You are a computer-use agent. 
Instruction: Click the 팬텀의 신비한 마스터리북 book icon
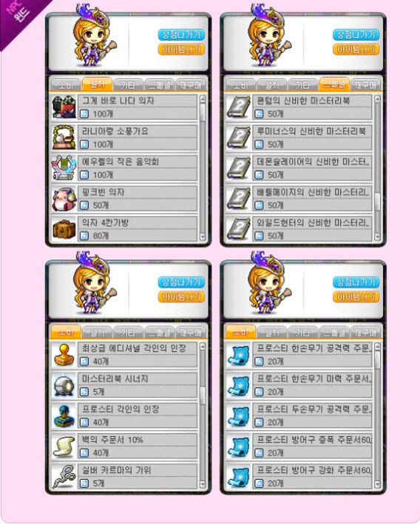click(238, 108)
